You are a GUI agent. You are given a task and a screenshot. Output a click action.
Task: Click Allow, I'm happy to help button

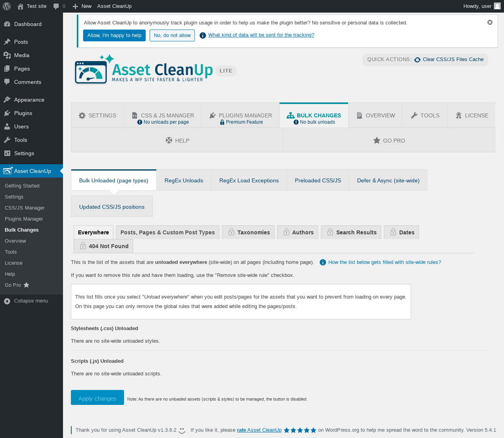coord(114,35)
